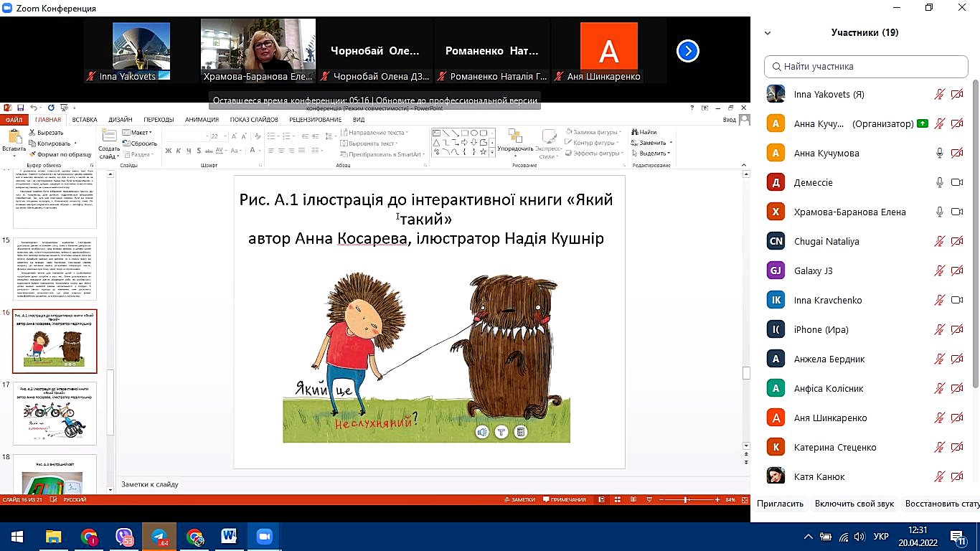Viewport: 980px width, 551px height.
Task: Click the zoom-in plus in PowerPoint status bar
Action: point(718,499)
